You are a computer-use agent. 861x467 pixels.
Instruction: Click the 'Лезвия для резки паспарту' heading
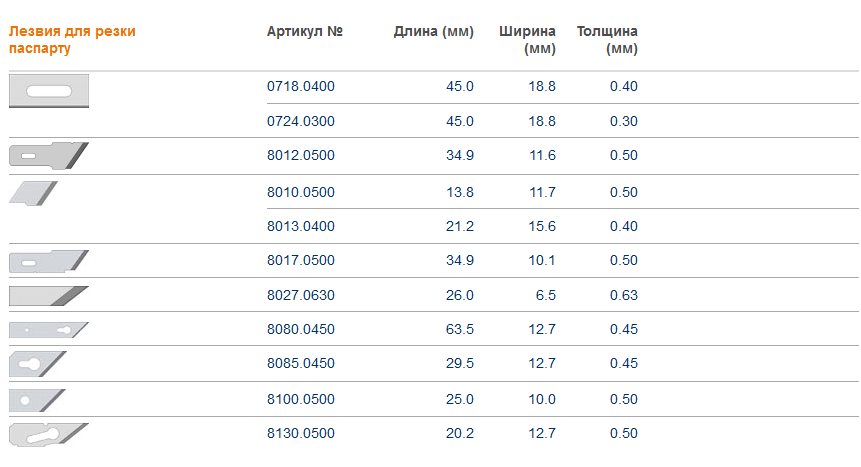coord(72,40)
